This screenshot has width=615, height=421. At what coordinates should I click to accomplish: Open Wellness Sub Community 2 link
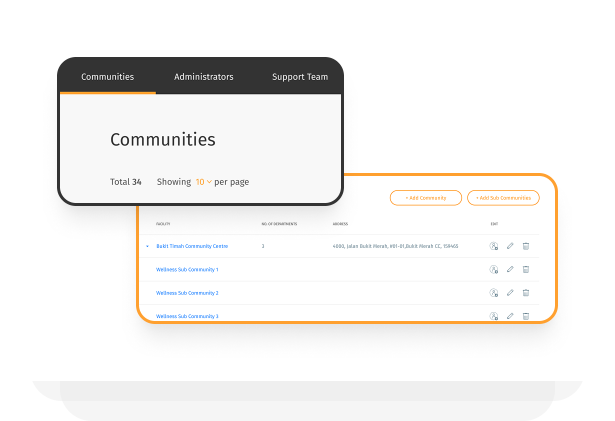pos(187,293)
